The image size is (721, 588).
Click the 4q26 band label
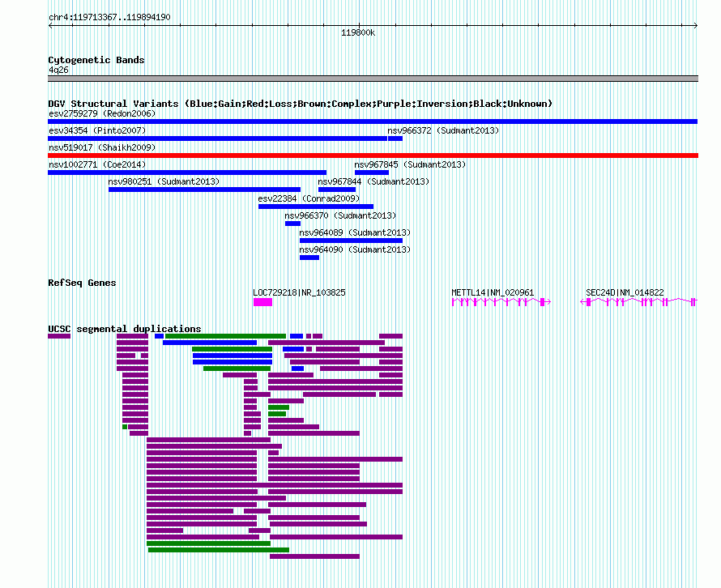click(x=58, y=70)
